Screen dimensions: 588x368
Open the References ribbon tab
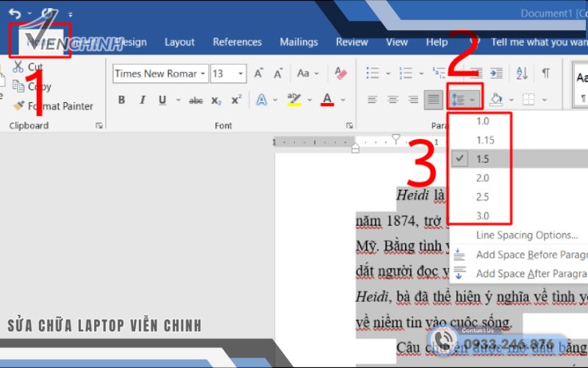(x=237, y=42)
